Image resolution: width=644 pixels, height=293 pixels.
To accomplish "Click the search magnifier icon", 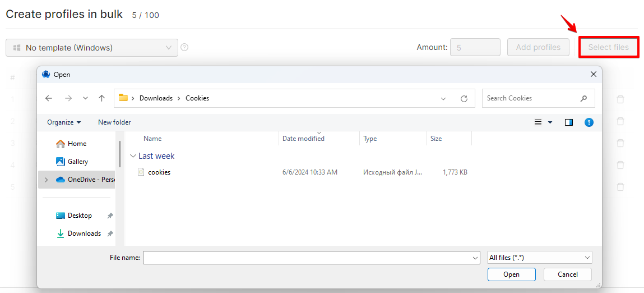I will point(583,98).
